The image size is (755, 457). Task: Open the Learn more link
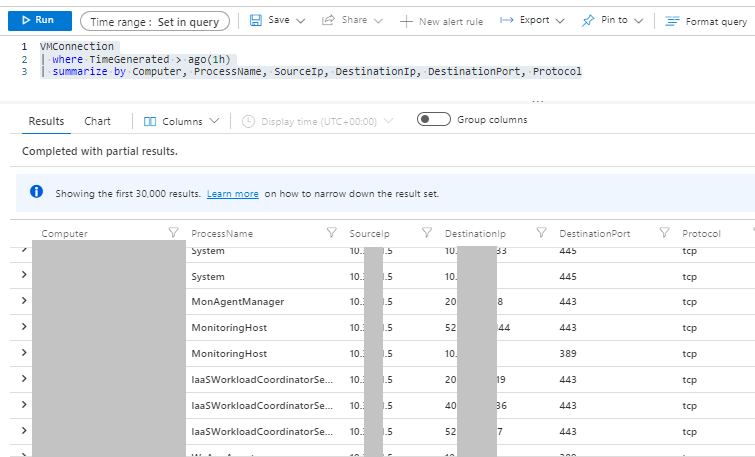[x=232, y=194]
